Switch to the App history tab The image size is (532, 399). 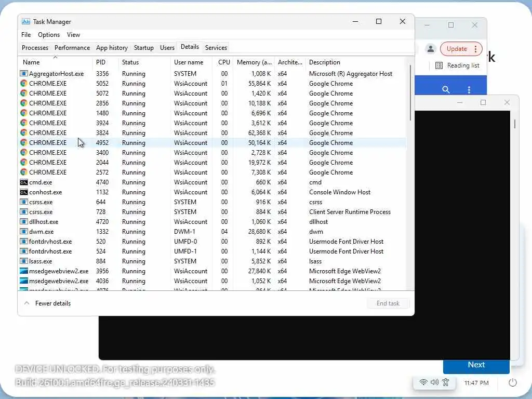coord(112,47)
